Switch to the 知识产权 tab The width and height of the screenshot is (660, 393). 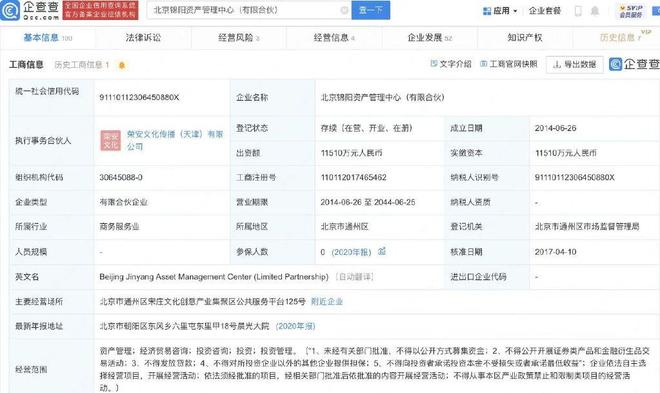coord(525,38)
